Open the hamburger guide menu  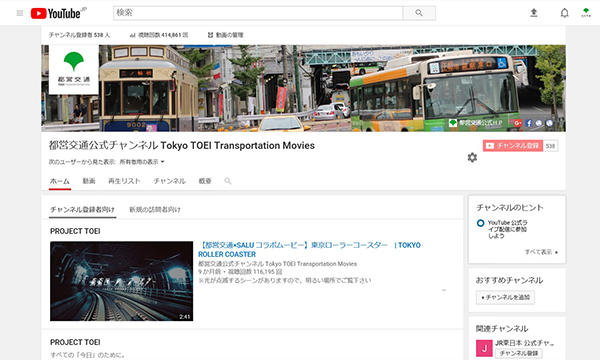point(20,13)
